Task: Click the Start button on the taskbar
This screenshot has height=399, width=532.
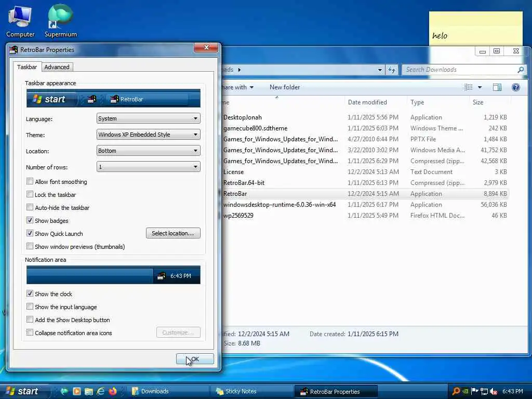Action: 22,391
